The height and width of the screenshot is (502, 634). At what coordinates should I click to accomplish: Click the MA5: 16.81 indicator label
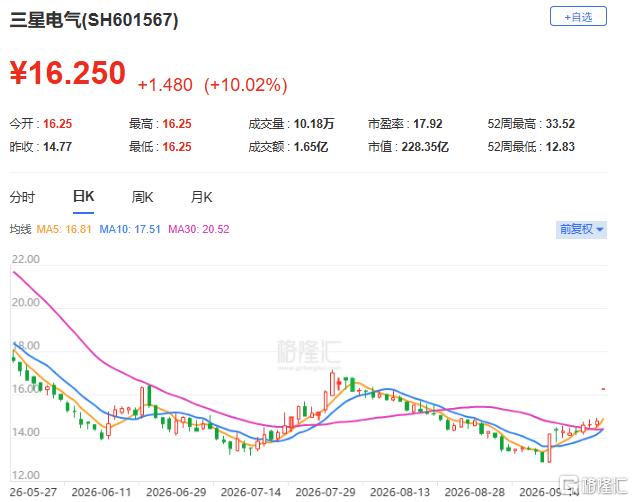point(64,229)
